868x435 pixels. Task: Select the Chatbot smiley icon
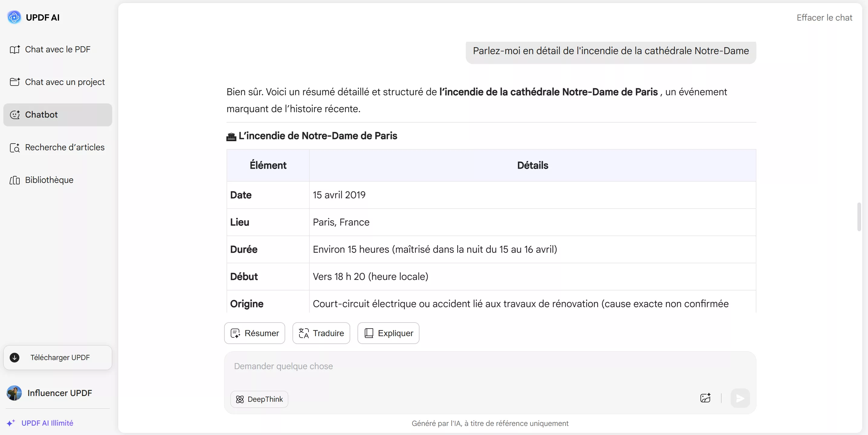coord(15,115)
